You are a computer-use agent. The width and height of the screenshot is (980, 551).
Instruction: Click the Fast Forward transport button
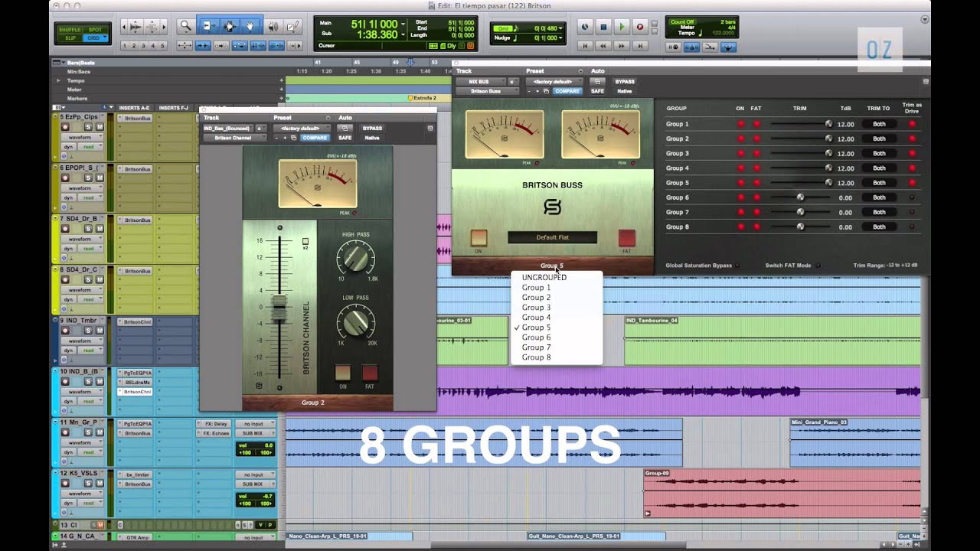[622, 46]
